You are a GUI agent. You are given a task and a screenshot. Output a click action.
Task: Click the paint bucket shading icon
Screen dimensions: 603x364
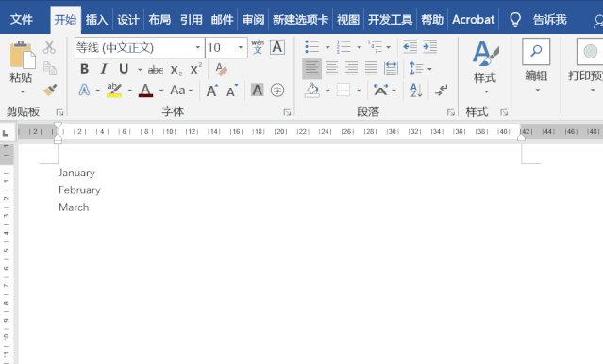pos(312,91)
